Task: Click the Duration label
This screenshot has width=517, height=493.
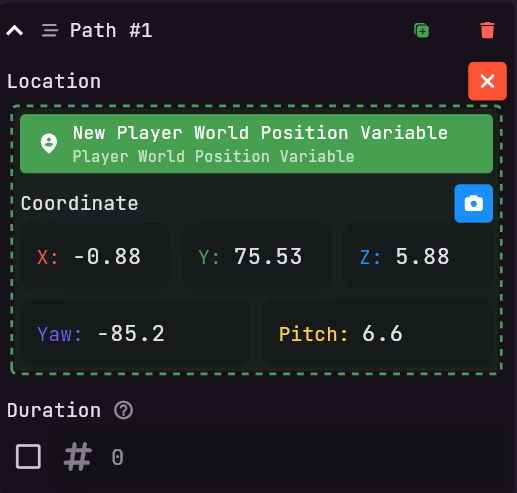Action: point(54,410)
